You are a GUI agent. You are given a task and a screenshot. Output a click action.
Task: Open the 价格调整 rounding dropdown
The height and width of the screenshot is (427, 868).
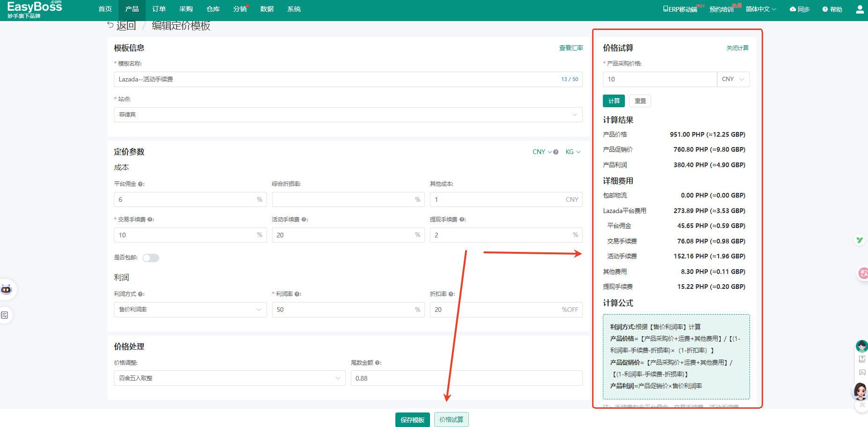(229, 378)
